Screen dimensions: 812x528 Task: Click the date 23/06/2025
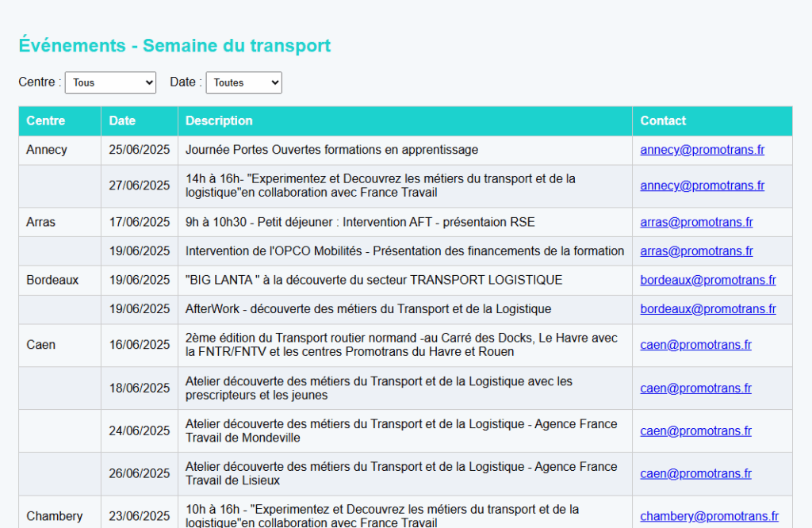click(x=140, y=516)
